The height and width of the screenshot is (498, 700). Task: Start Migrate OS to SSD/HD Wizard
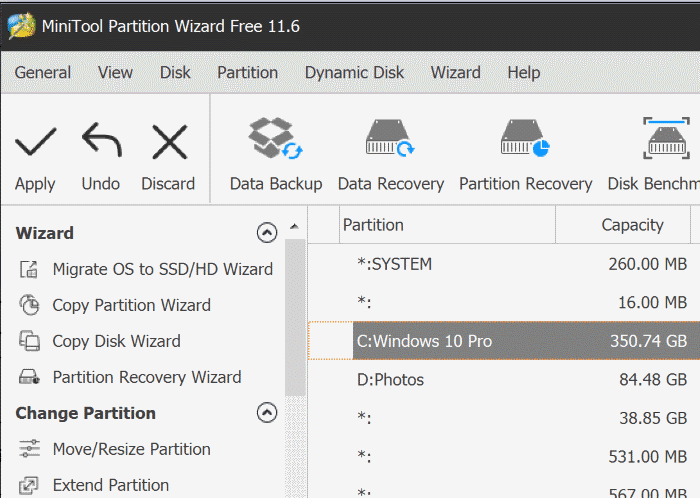162,269
